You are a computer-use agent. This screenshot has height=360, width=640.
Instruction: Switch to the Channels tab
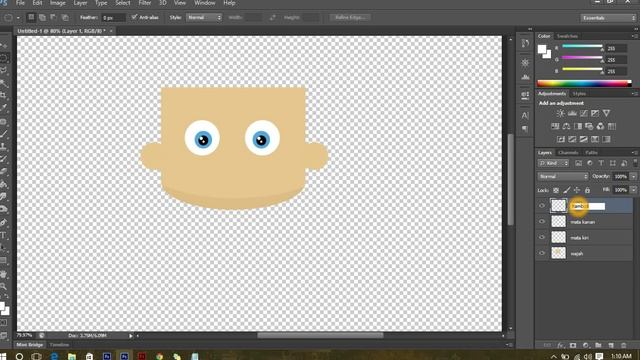pyautogui.click(x=568, y=153)
